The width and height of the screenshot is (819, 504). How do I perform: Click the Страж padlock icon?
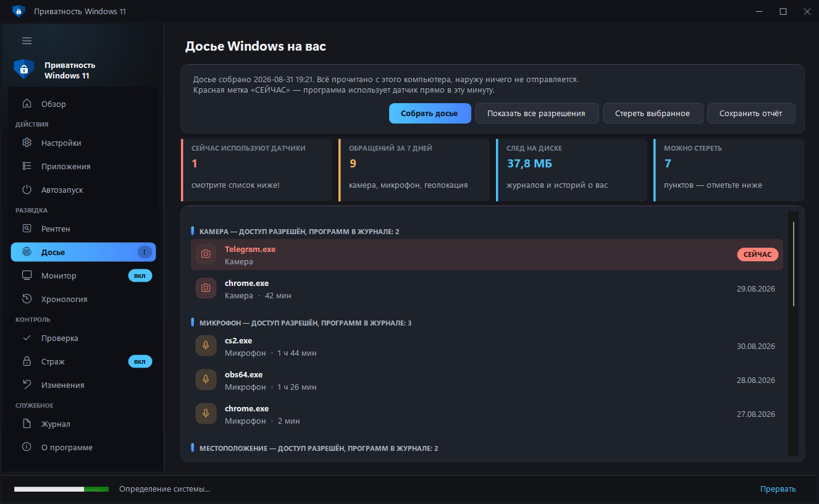(27, 361)
